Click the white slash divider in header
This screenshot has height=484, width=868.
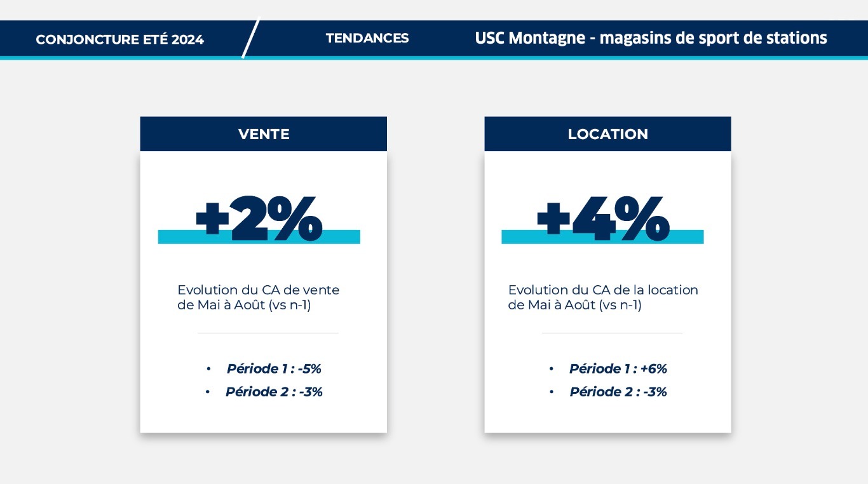tap(251, 38)
